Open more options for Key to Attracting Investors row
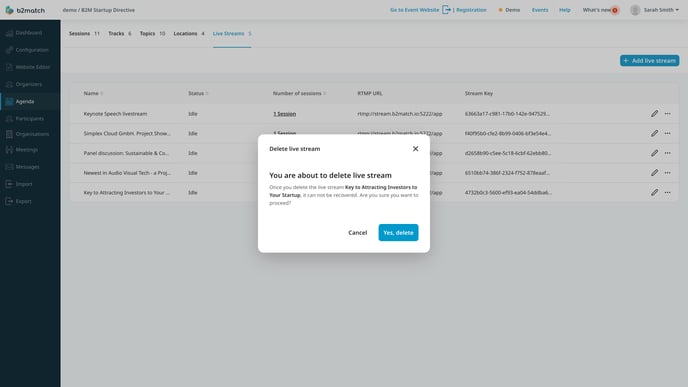This screenshot has width=688, height=387. point(667,193)
